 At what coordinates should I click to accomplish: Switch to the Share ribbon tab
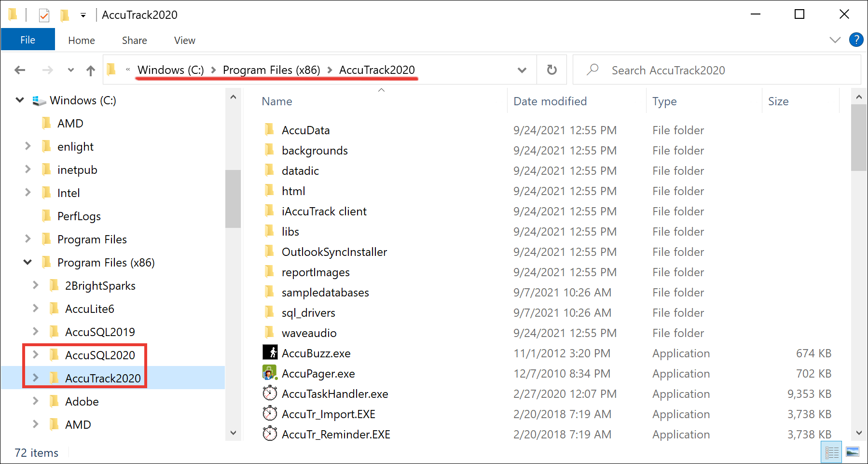(135, 41)
